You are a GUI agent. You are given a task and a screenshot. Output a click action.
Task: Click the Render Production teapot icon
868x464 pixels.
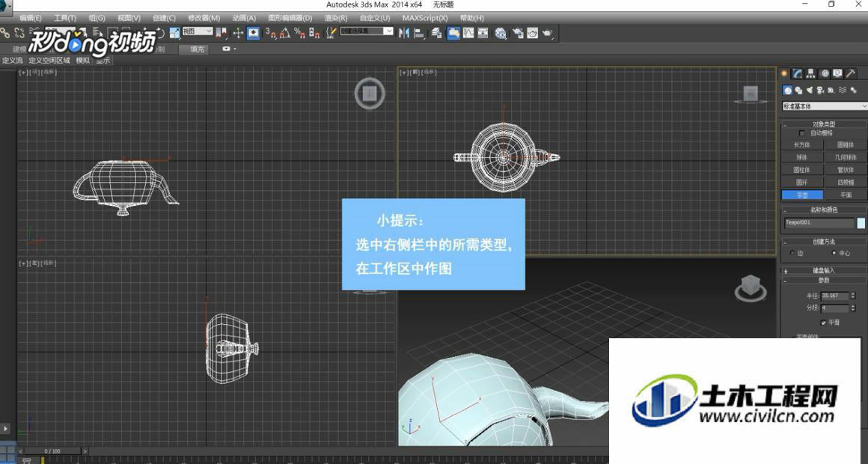[x=547, y=33]
